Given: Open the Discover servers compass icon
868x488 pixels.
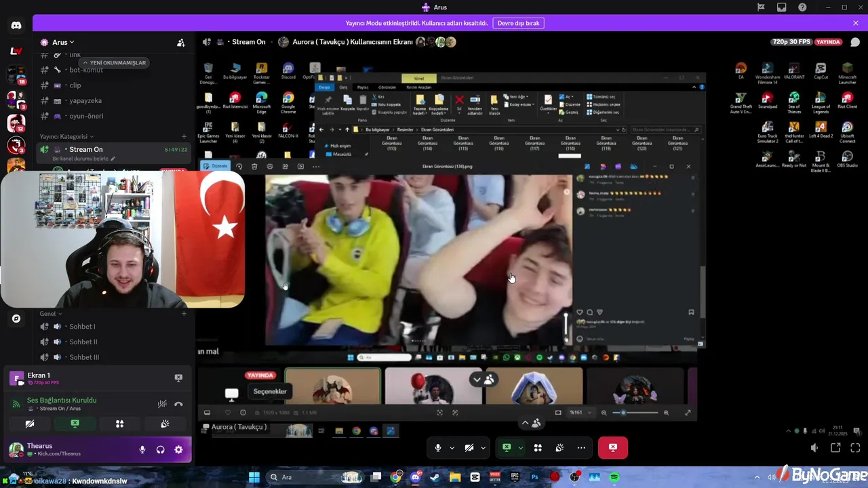Looking at the screenshot, I should tap(16, 318).
